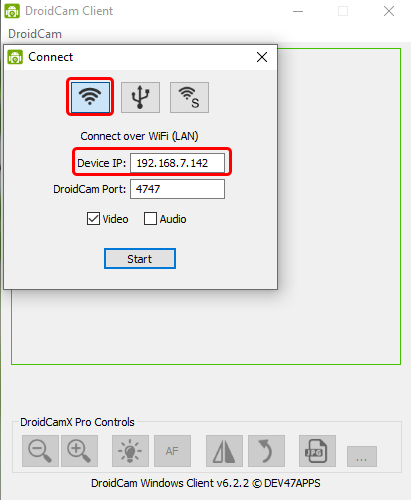Click the DroidCam Client title bar icon

point(12,11)
